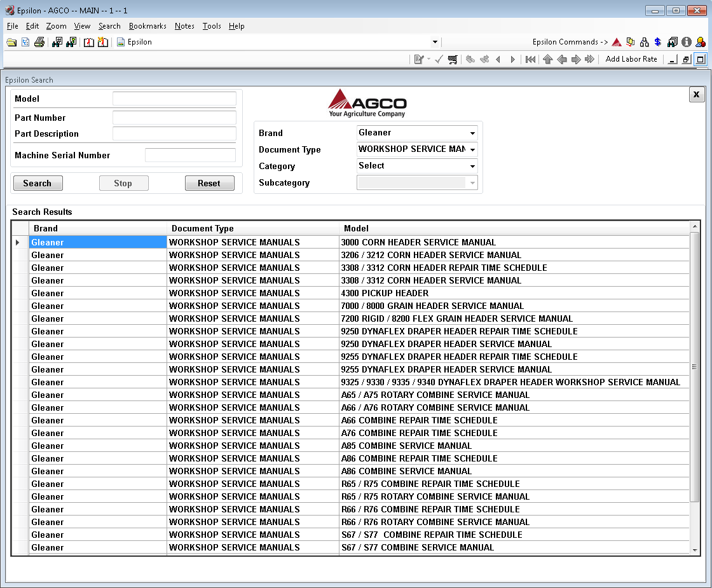Click the printer icon in toolbar
712x588 pixels.
point(39,42)
